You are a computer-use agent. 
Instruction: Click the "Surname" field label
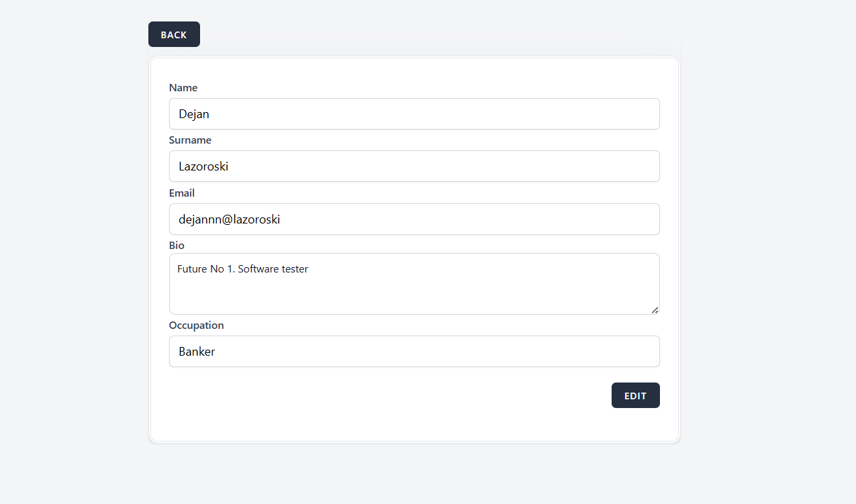[x=190, y=140]
